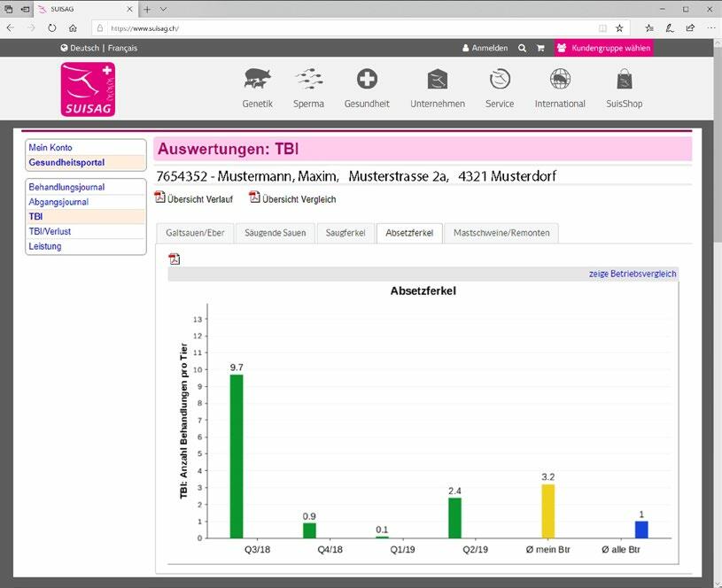The height and width of the screenshot is (588, 722).
Task: Download PDF icon above the chart
Action: click(175, 259)
